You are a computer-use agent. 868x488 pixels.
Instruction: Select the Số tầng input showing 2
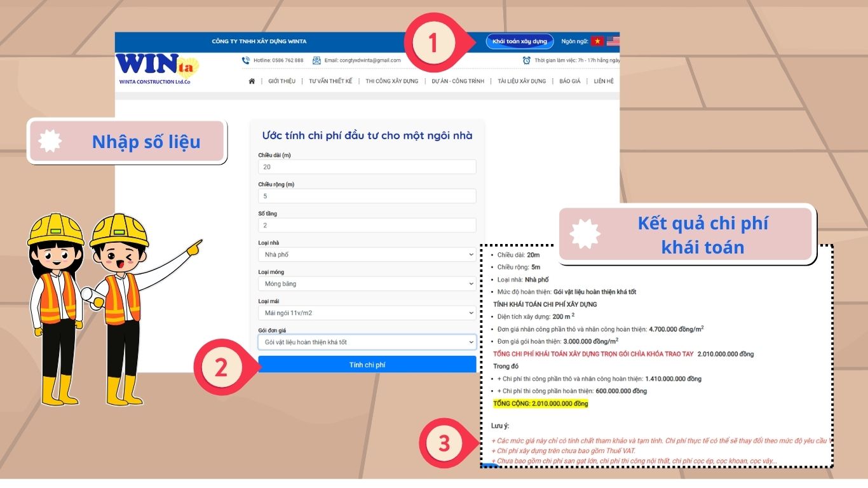coord(367,225)
